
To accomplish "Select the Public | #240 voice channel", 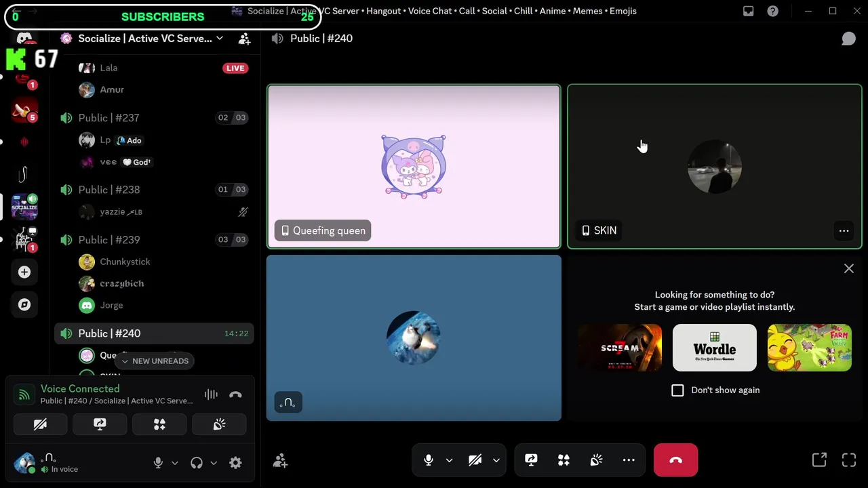I will (154, 333).
